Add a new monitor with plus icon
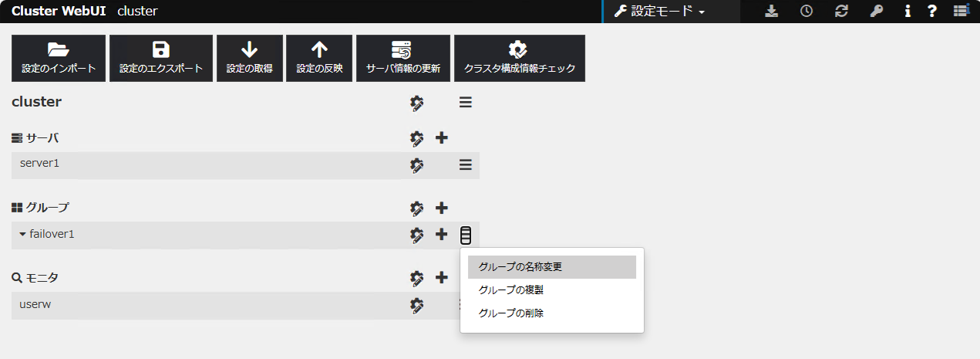 pos(442,277)
